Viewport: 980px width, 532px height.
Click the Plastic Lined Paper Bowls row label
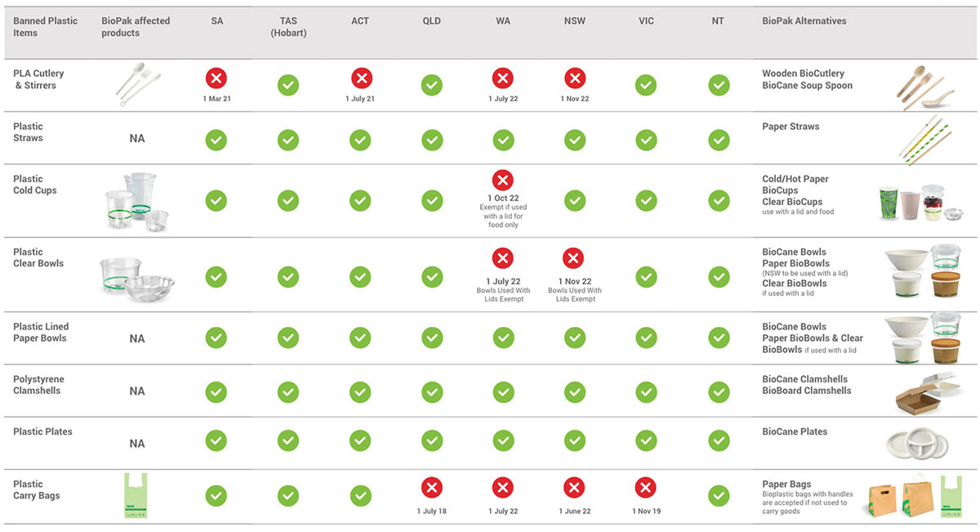(40, 333)
